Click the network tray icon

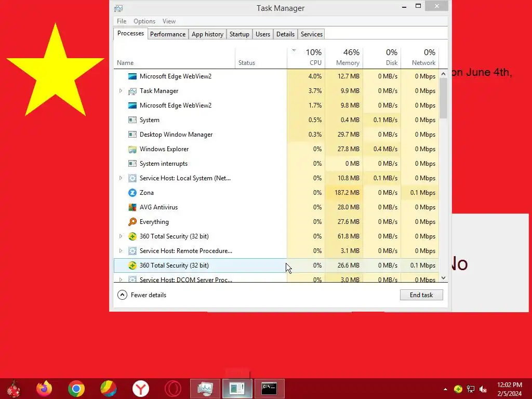pyautogui.click(x=471, y=389)
